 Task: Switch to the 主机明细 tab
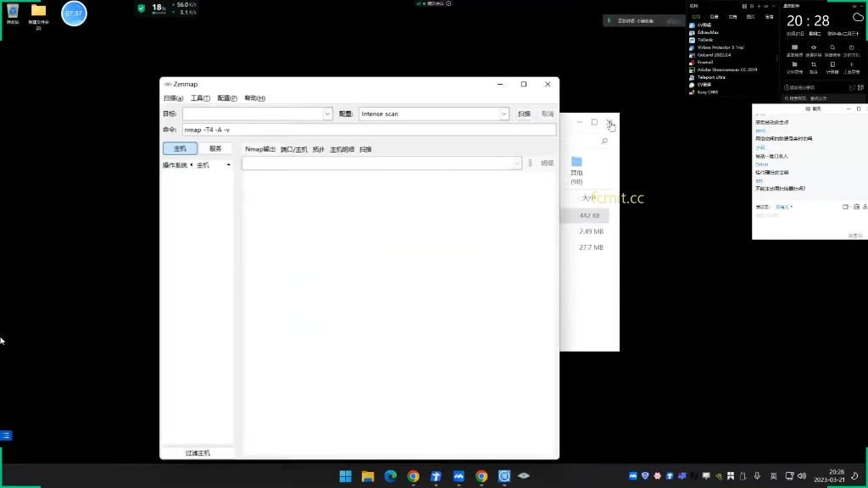point(342,149)
